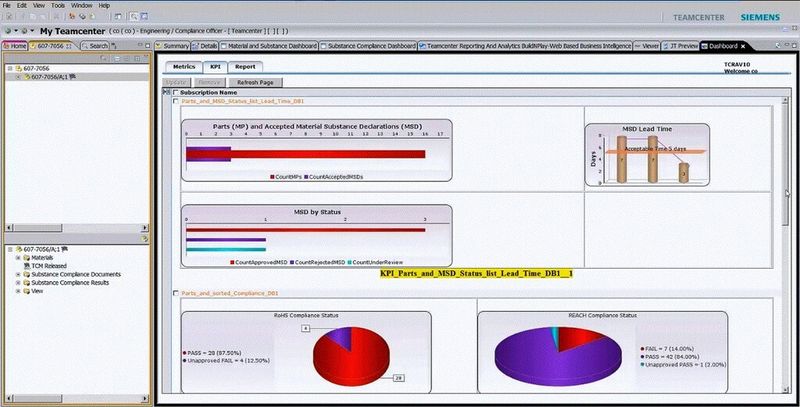Click icon left of Subscription Name header
Viewport: 800px width, 407px height.
point(166,92)
